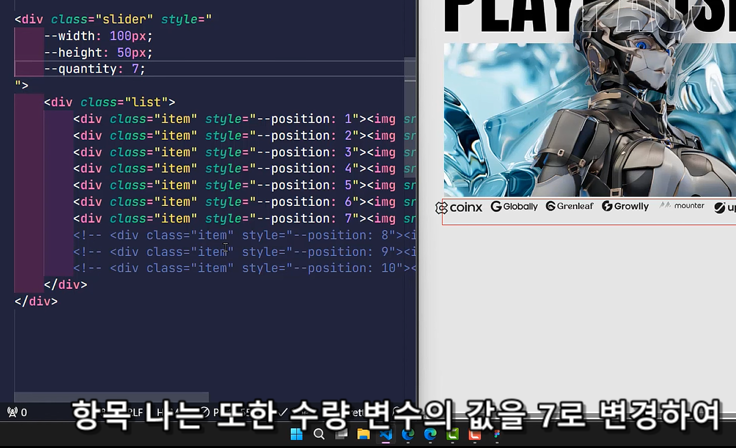Open Figma from the taskbar

pos(497,434)
